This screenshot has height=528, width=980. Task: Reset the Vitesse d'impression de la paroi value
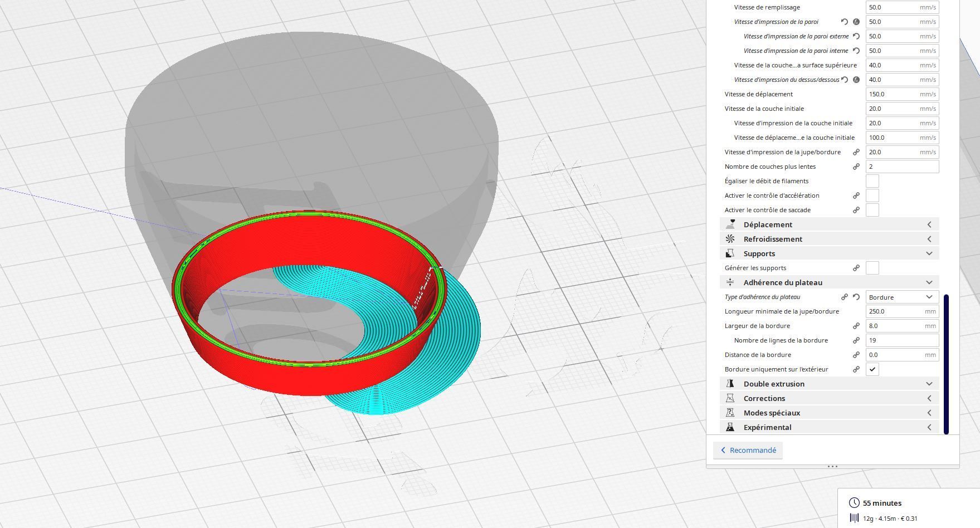[845, 22]
